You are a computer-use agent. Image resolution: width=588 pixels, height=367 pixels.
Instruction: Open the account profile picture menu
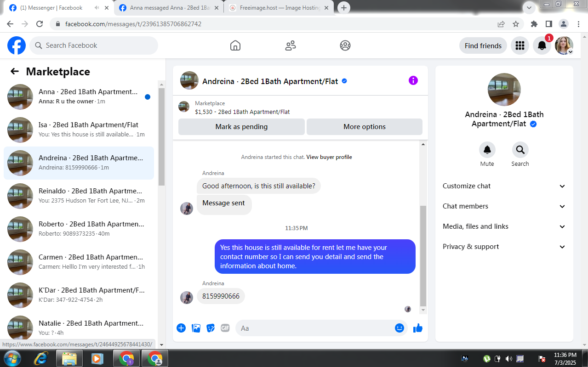tap(564, 45)
